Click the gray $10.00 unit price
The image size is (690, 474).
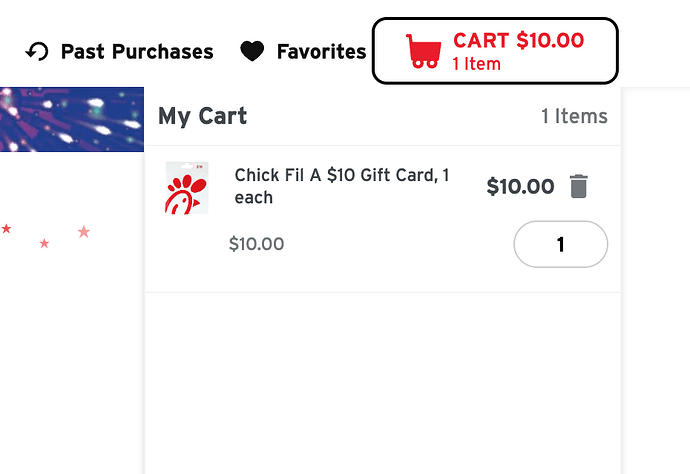[257, 244]
